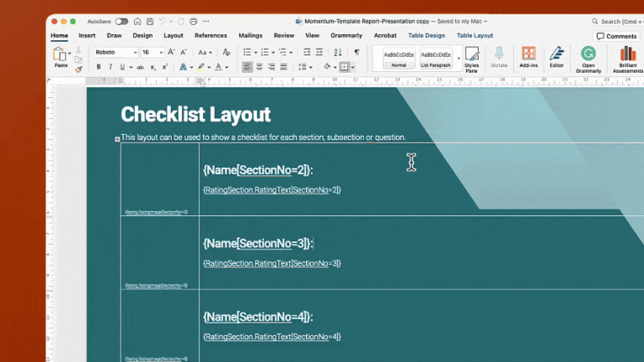The width and height of the screenshot is (644, 362).
Task: Switch to the Table Design tab
Action: point(426,36)
